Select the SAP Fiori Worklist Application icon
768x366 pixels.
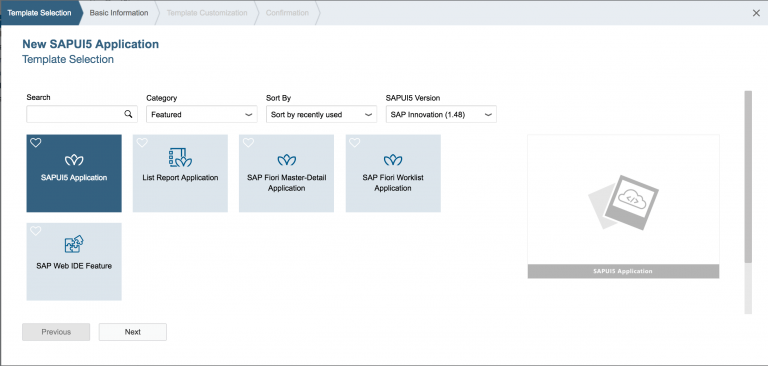click(x=393, y=160)
